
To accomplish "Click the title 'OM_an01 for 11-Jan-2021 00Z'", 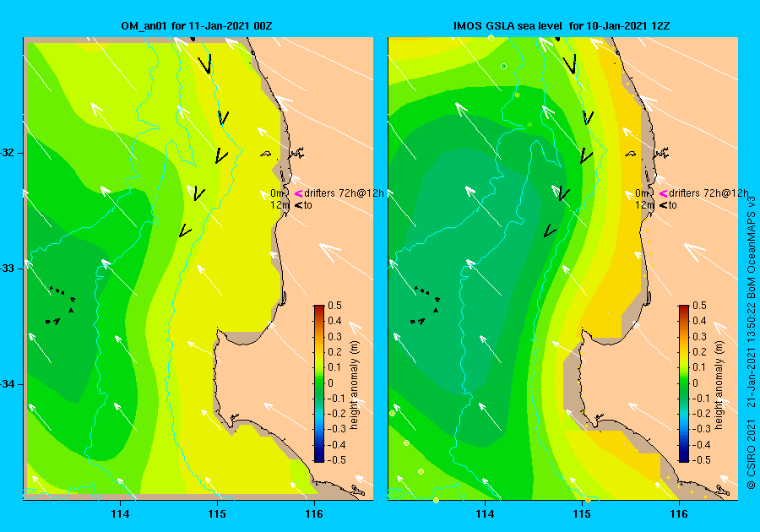I will (x=196, y=26).
